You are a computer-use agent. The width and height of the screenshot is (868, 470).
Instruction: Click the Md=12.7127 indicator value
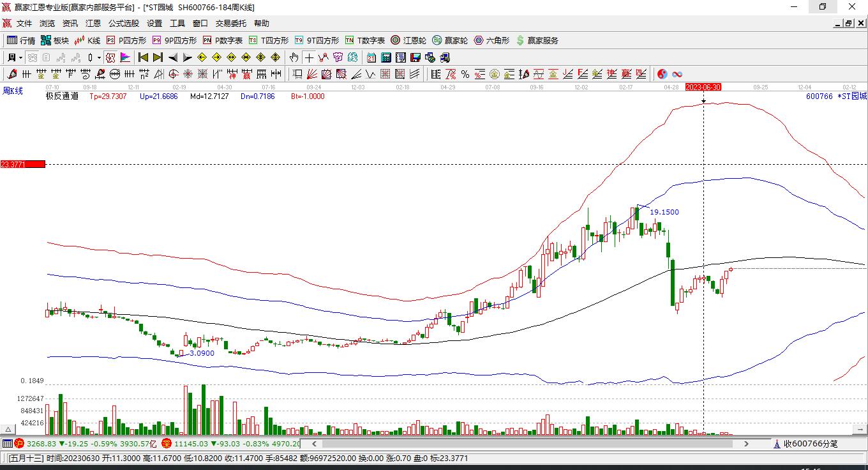209,96
